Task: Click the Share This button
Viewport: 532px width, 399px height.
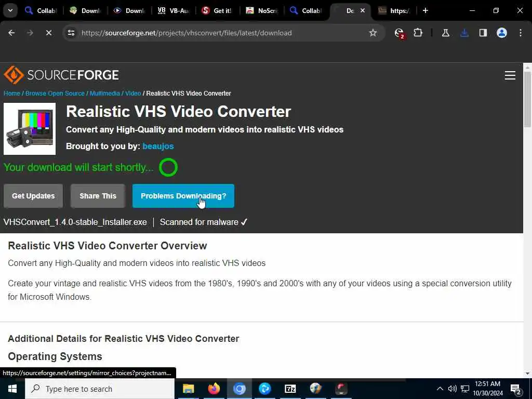Action: pos(98,196)
